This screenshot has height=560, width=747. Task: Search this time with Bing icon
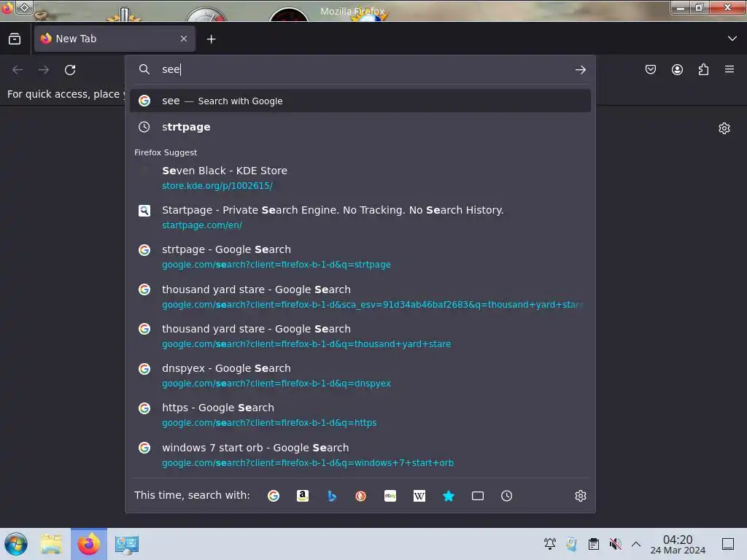332,496
